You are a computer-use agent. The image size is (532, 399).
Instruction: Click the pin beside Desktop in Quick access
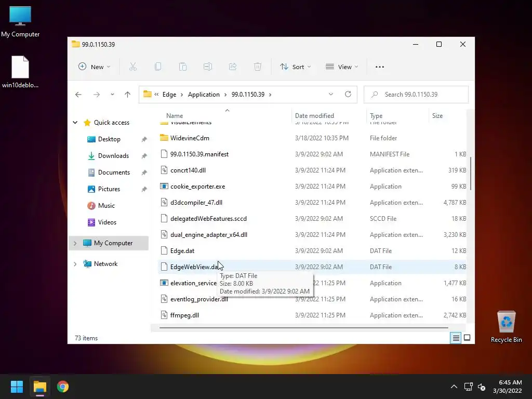coord(144,139)
